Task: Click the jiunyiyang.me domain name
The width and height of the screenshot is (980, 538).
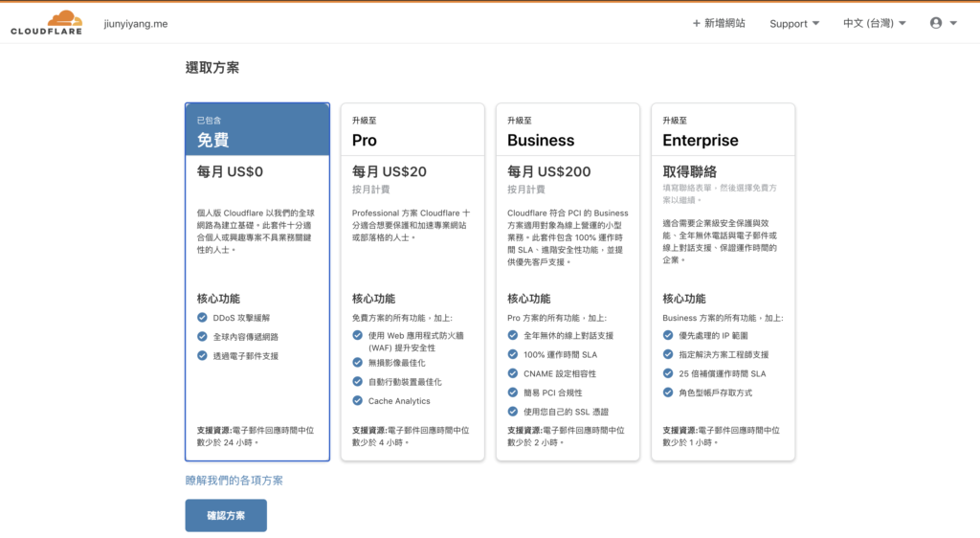Action: [x=136, y=24]
